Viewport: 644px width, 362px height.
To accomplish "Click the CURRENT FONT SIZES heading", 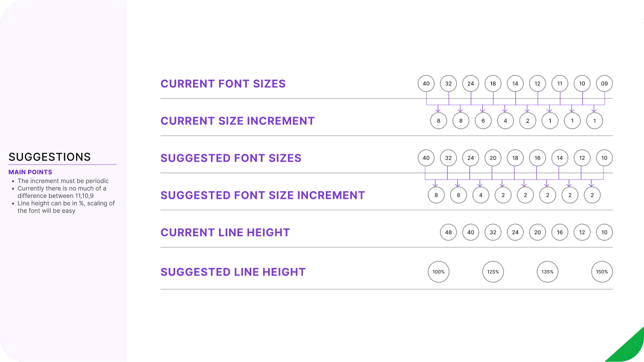I will pos(223,84).
